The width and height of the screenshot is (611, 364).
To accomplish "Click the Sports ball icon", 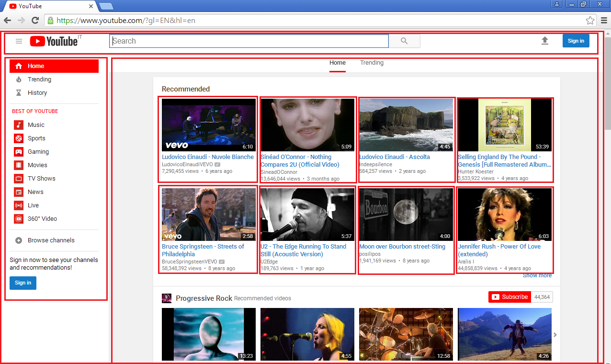I will (x=19, y=138).
